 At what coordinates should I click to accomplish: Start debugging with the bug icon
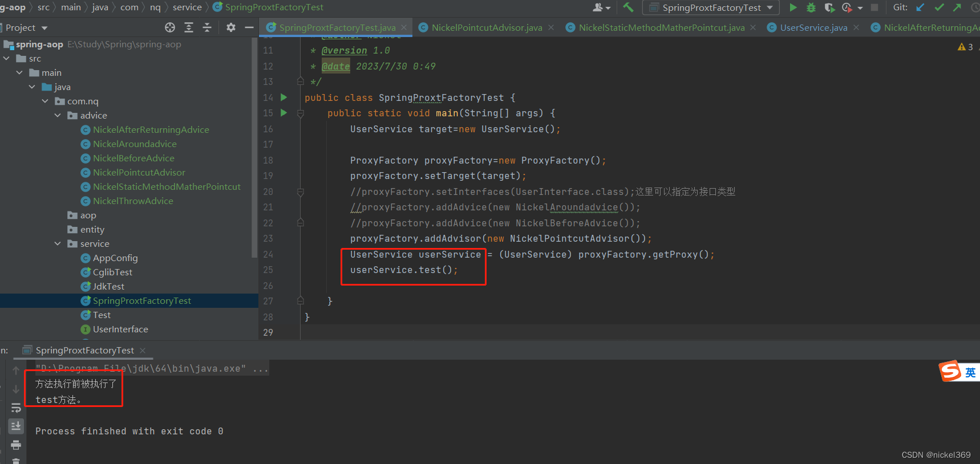coord(811,7)
